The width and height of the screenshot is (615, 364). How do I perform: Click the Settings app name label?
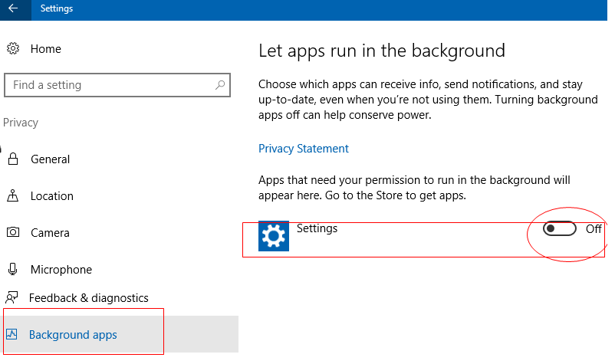(317, 228)
